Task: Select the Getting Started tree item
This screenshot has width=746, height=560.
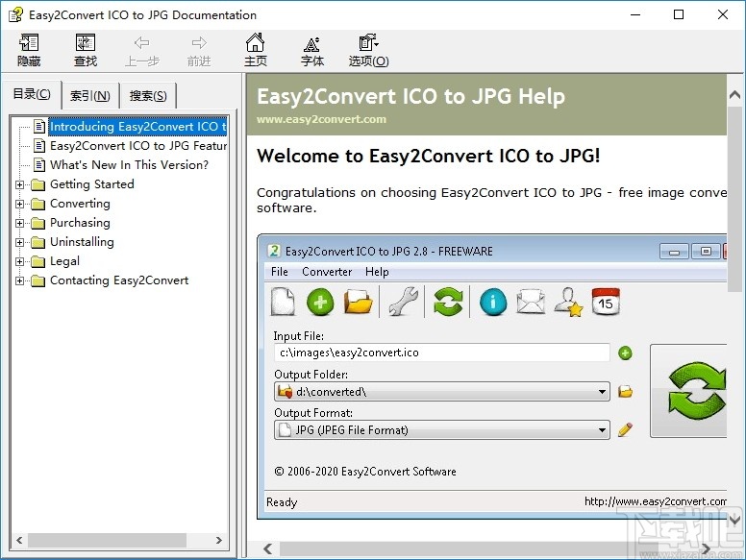Action: (92, 184)
